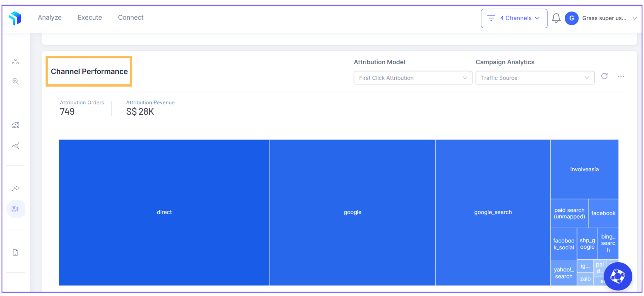Select the google_search treemap block

(x=493, y=212)
